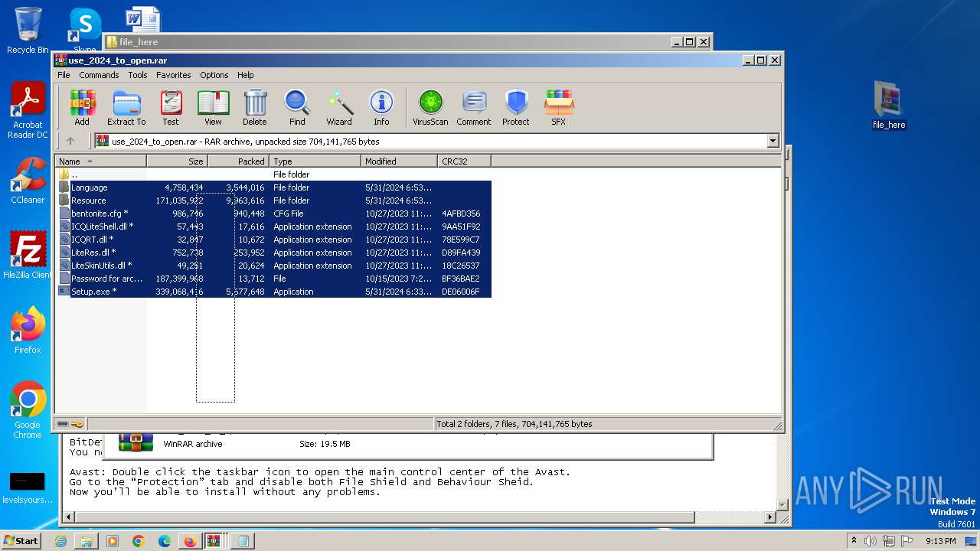Click the taskbar clock showing 9:13 PM

tap(941, 541)
